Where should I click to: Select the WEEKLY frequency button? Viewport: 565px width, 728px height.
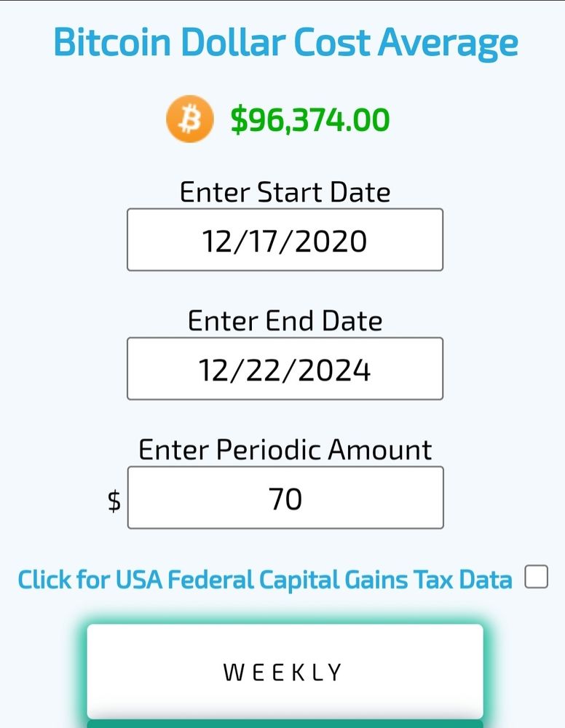[285, 671]
